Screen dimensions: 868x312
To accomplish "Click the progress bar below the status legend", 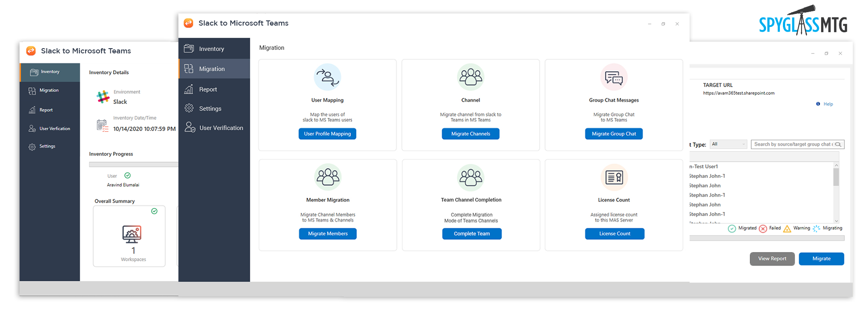I will (x=767, y=238).
